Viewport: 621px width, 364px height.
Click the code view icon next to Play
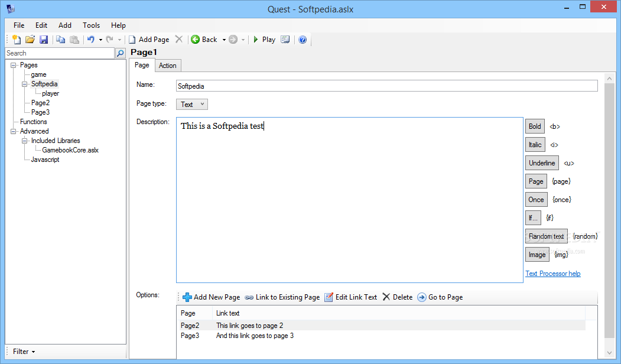click(x=285, y=39)
